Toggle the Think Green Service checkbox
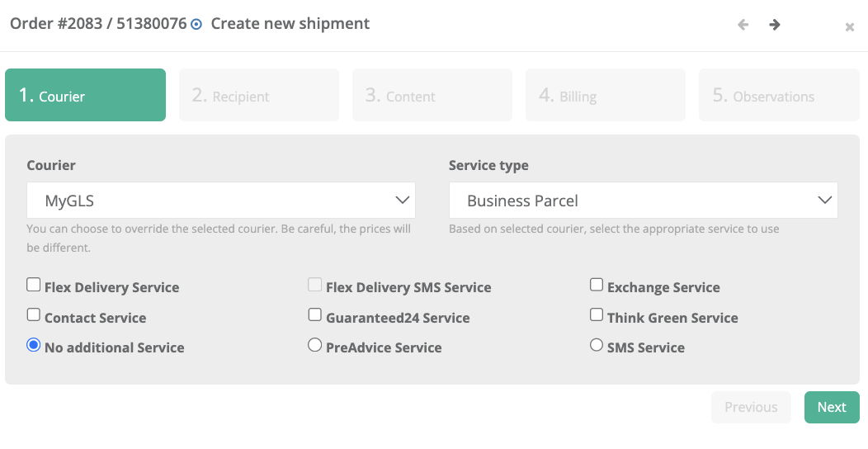This screenshot has width=868, height=449. tap(597, 314)
